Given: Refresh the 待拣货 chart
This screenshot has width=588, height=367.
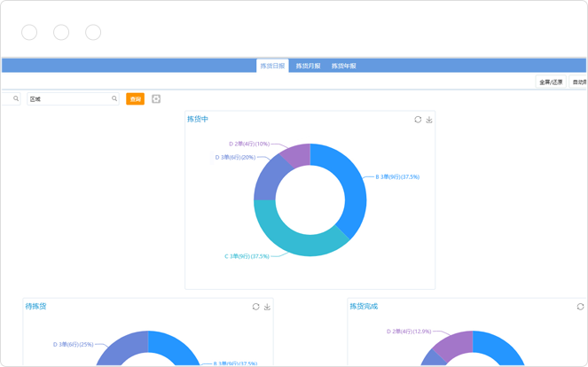Looking at the screenshot, I should point(255,307).
